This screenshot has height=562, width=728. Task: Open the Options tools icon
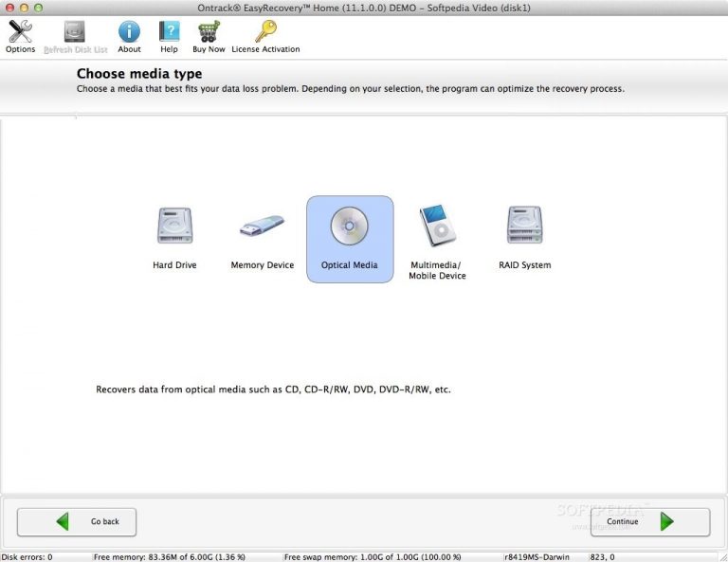pyautogui.click(x=20, y=31)
